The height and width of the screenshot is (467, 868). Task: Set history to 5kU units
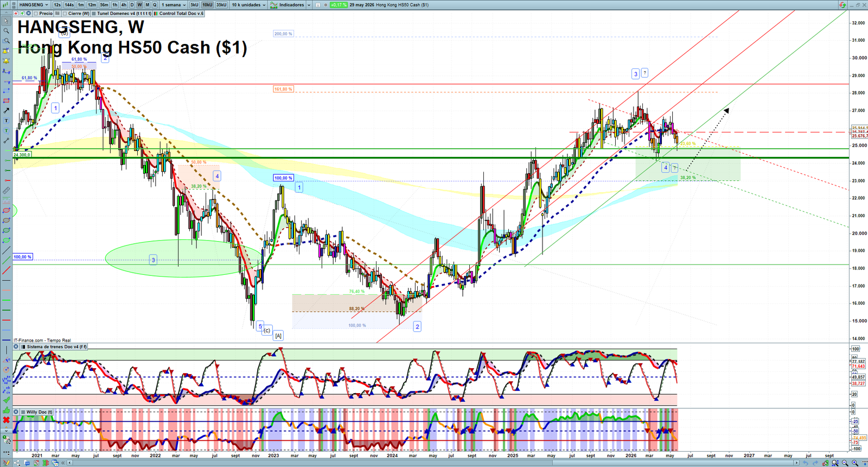[x=194, y=5]
